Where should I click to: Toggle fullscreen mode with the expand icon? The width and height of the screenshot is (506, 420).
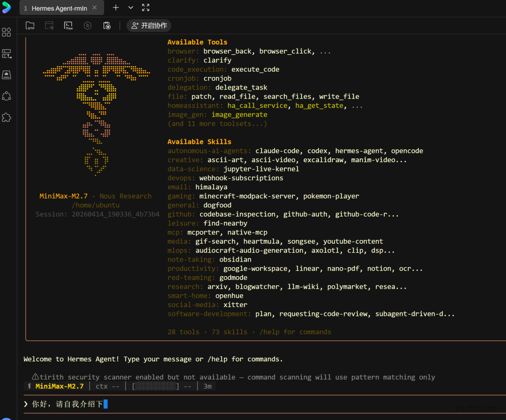click(146, 7)
